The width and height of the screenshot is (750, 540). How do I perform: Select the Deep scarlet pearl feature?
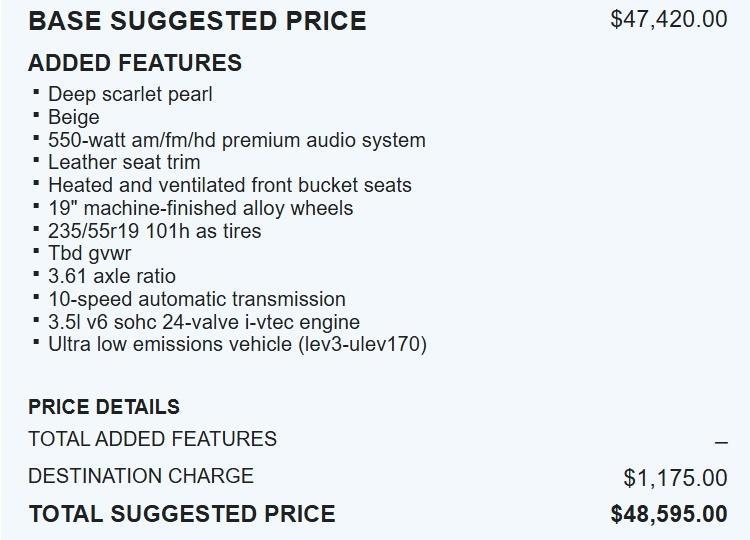point(130,94)
